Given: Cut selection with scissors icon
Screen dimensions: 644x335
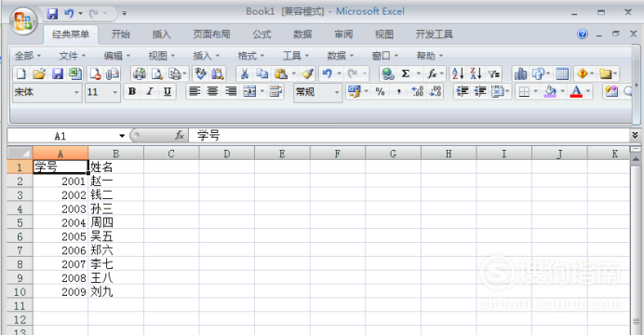Looking at the screenshot, I should tap(245, 74).
